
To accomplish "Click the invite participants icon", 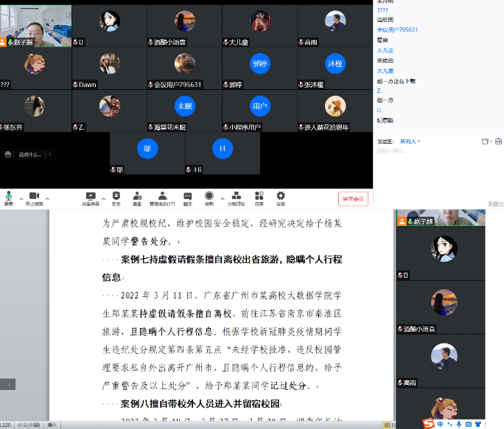I will coord(137,196).
